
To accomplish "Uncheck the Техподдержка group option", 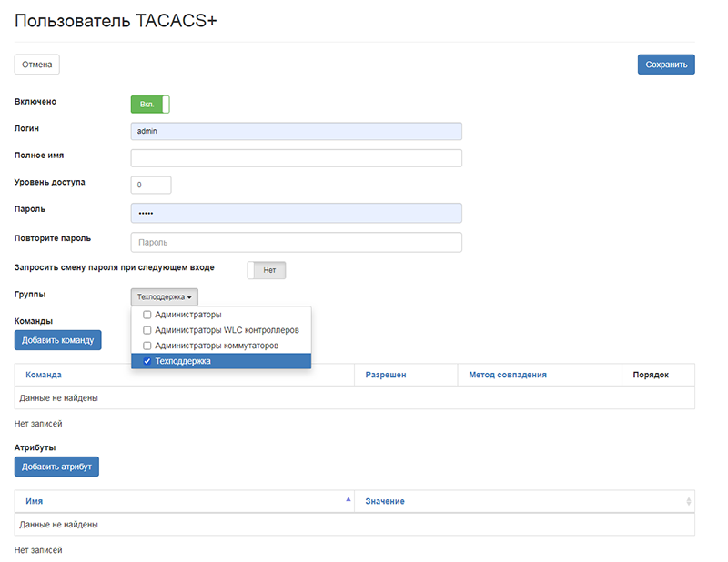I will click(147, 361).
